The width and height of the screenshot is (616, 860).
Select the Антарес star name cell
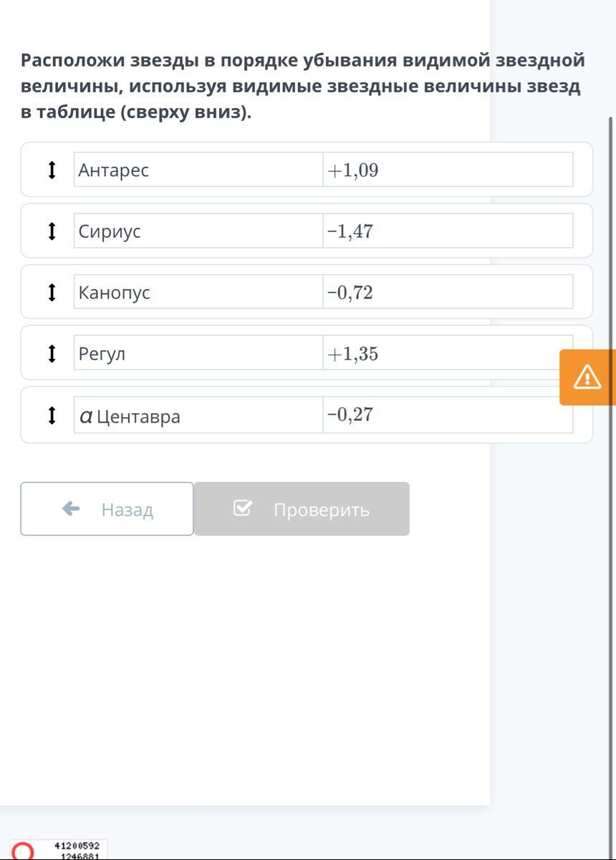click(x=198, y=170)
